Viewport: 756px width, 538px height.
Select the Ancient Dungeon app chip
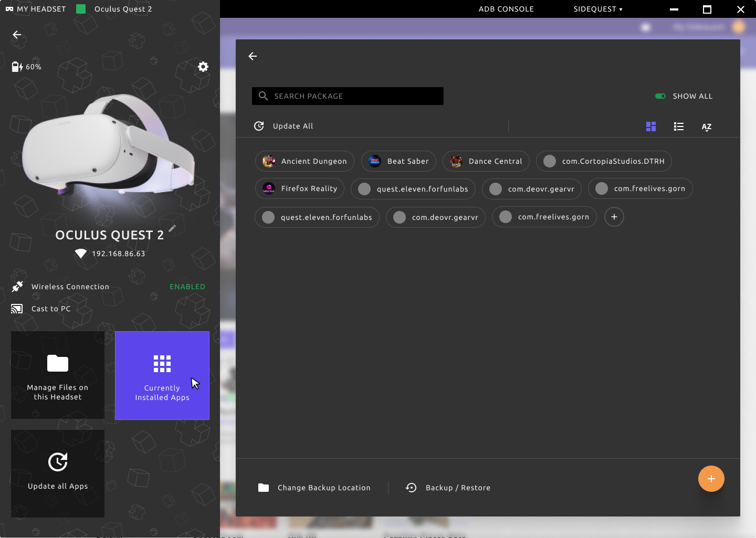[x=304, y=161]
